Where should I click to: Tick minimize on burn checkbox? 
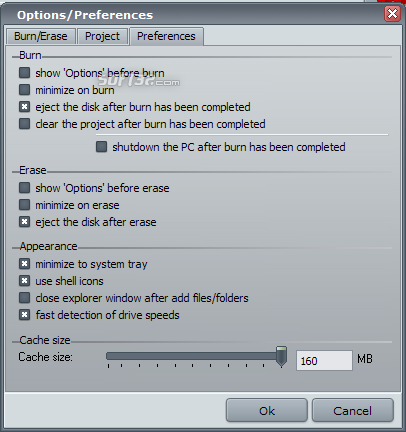point(24,90)
